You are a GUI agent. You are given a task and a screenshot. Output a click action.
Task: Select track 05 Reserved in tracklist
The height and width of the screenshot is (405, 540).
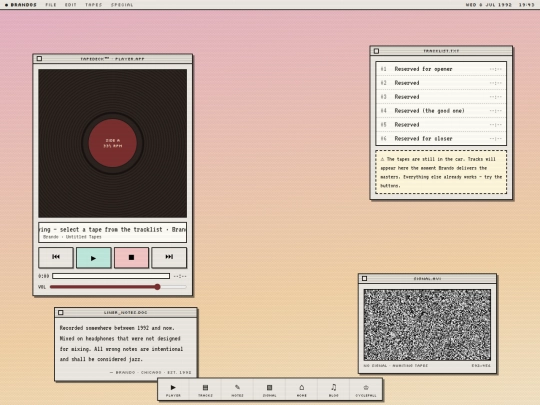point(441,125)
